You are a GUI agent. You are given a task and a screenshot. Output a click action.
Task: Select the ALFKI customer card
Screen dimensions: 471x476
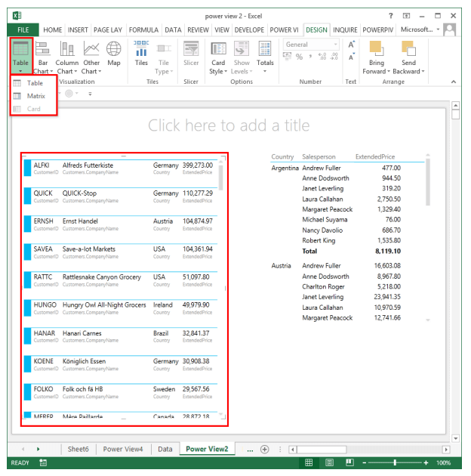coord(121,168)
